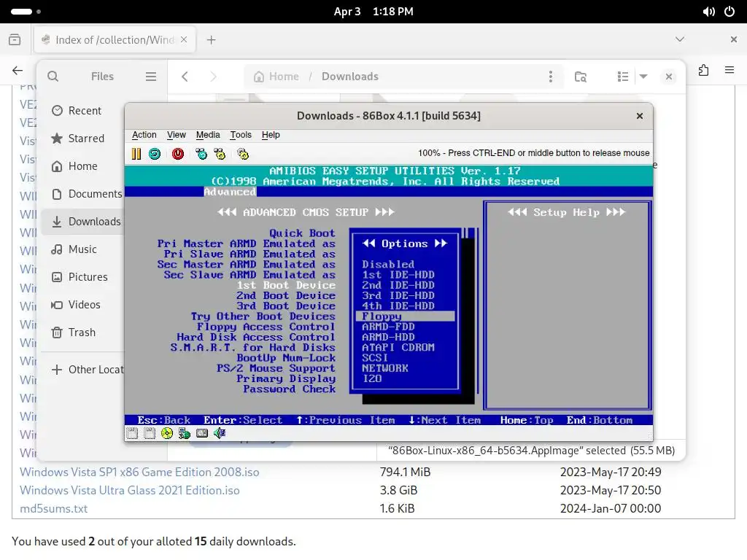Expand view options dropdown arrow in Files
Image resolution: width=747 pixels, height=560 pixels.
click(643, 76)
